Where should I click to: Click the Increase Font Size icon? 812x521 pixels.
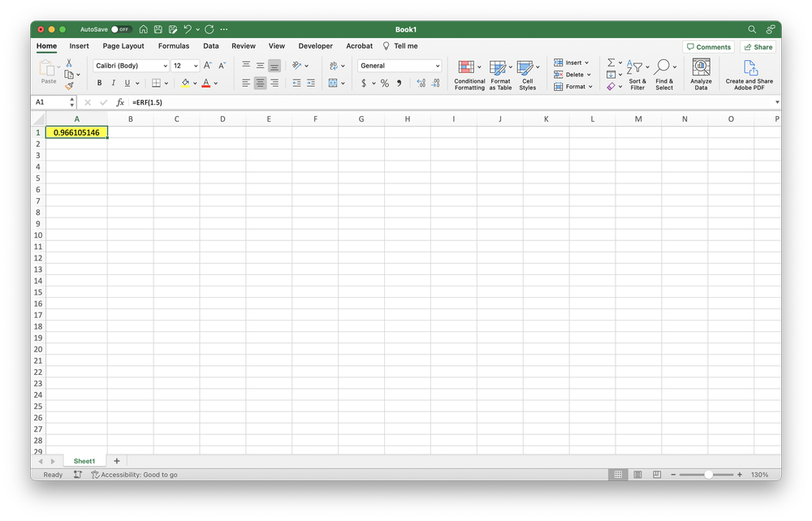pos(208,66)
